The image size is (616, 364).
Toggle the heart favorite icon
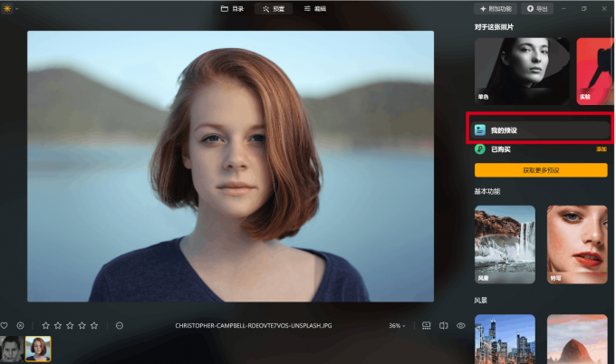[x=5, y=325]
